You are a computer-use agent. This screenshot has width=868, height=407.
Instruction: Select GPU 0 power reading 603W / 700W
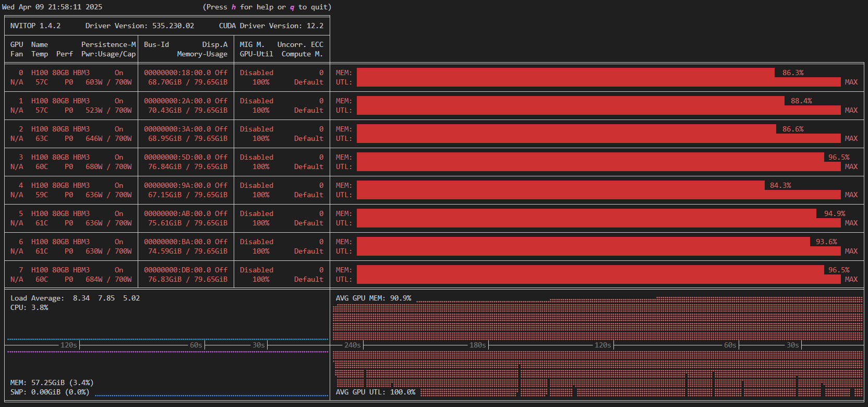pyautogui.click(x=108, y=82)
